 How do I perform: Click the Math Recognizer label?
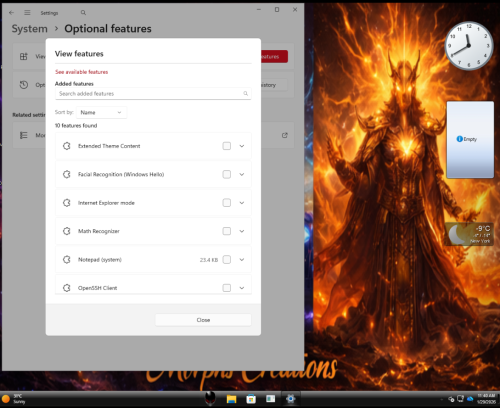click(x=99, y=231)
